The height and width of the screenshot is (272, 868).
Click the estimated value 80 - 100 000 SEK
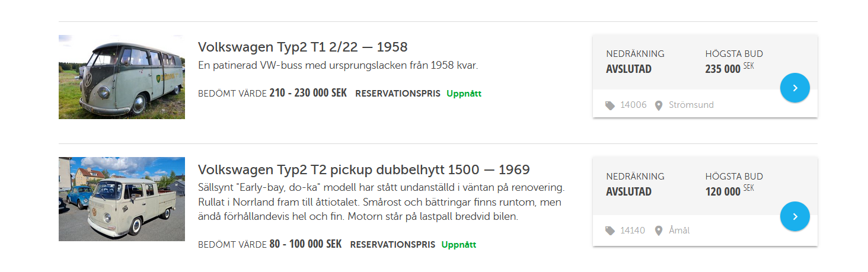pyautogui.click(x=305, y=244)
